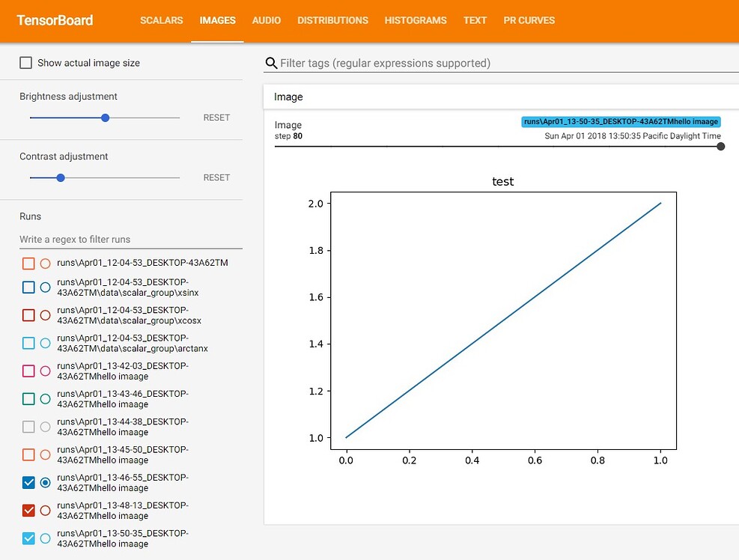The height and width of the screenshot is (560, 739).
Task: Uncheck the Apr01_13-48-13 run checkbox
Action: click(28, 511)
